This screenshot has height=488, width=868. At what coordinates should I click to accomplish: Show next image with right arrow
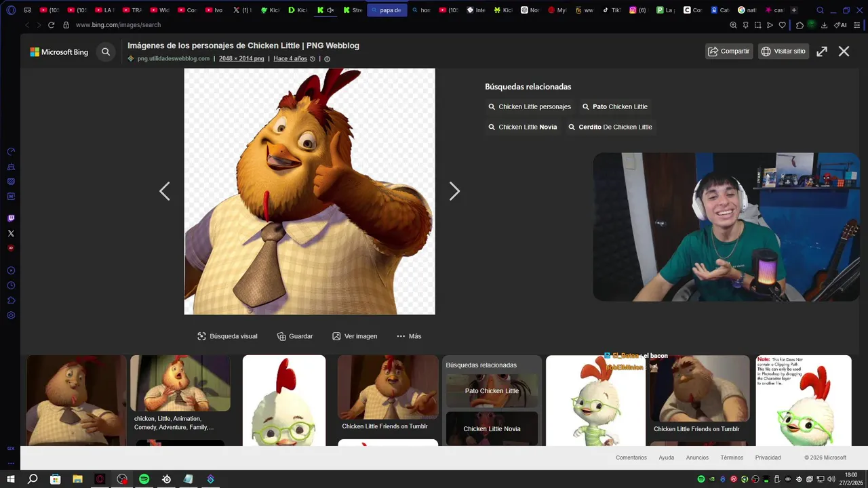tap(454, 191)
